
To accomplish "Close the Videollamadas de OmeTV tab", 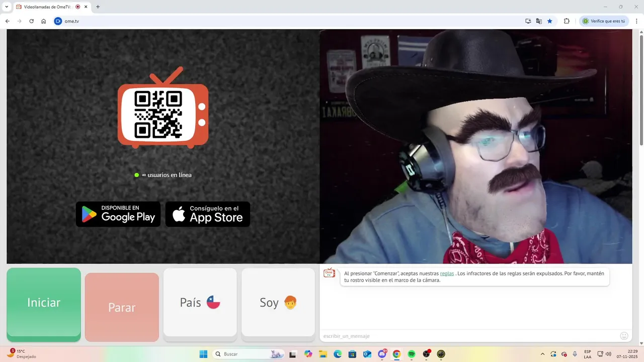I will pos(86,7).
